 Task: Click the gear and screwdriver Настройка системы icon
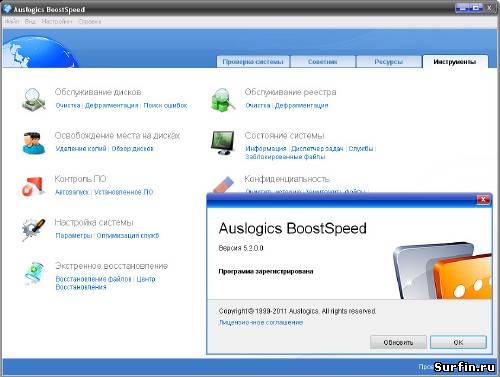(x=33, y=229)
